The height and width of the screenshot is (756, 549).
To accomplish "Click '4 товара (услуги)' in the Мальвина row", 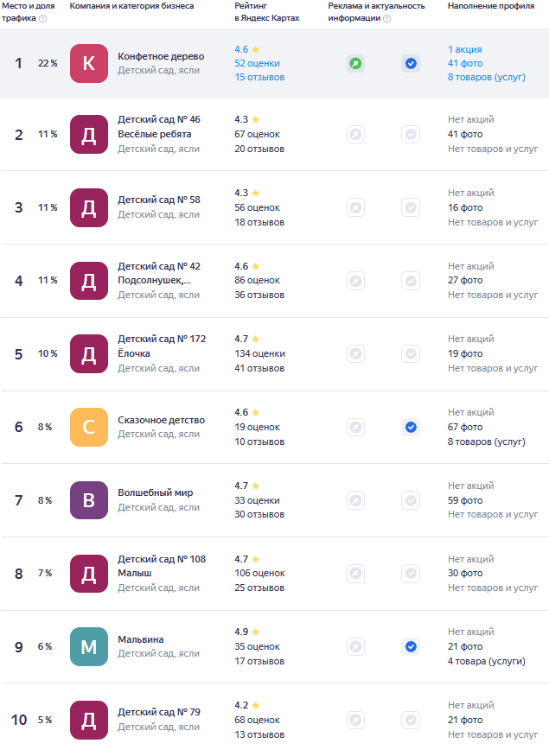I will [x=486, y=661].
